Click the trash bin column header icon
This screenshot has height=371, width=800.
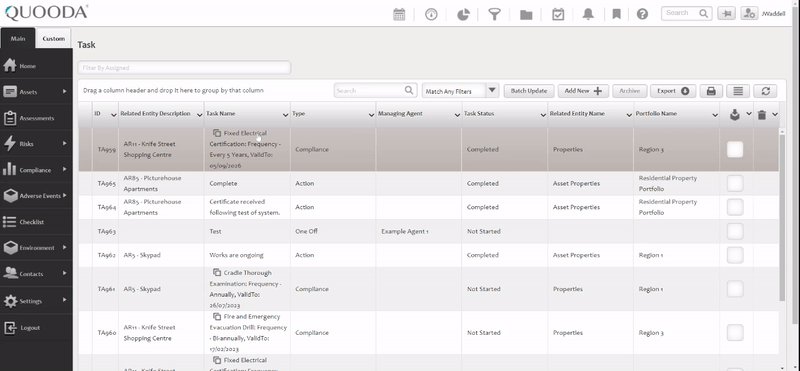point(762,115)
